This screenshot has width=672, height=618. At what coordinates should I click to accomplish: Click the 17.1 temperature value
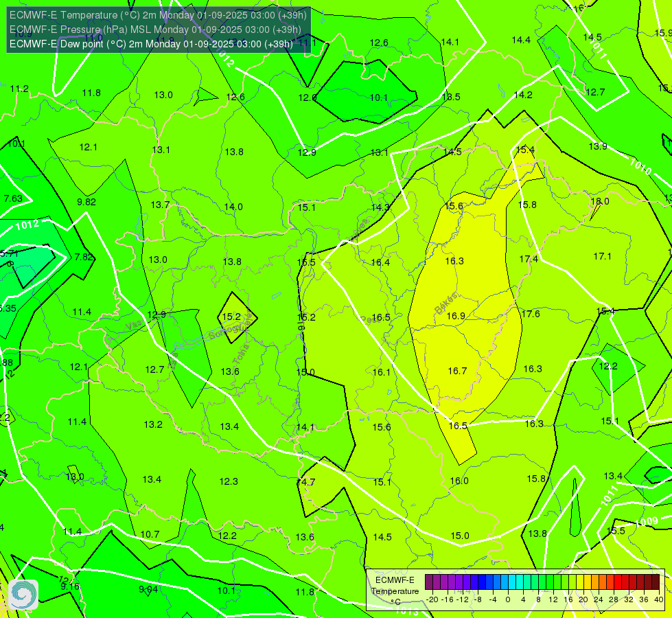point(602,256)
